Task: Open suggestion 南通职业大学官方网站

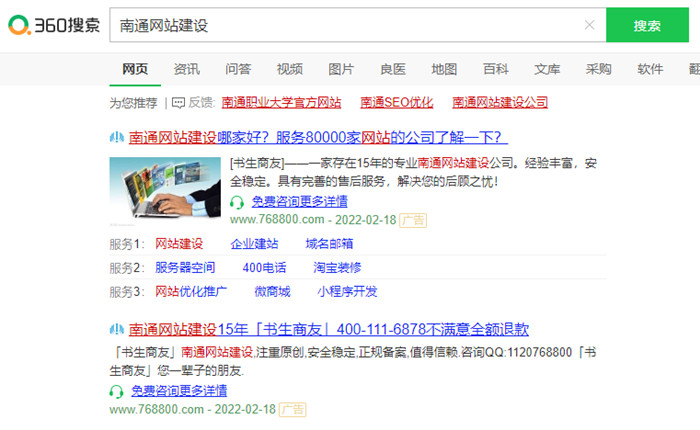Action: point(281,103)
